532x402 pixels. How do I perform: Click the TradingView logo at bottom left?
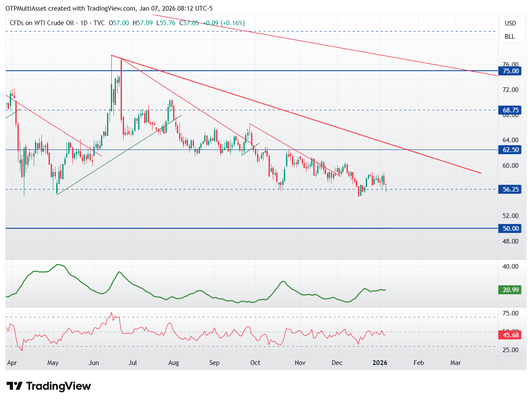tap(48, 386)
